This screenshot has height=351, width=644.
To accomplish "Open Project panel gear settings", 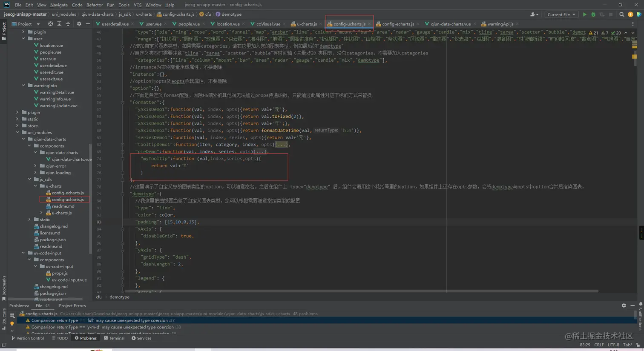I will (79, 24).
